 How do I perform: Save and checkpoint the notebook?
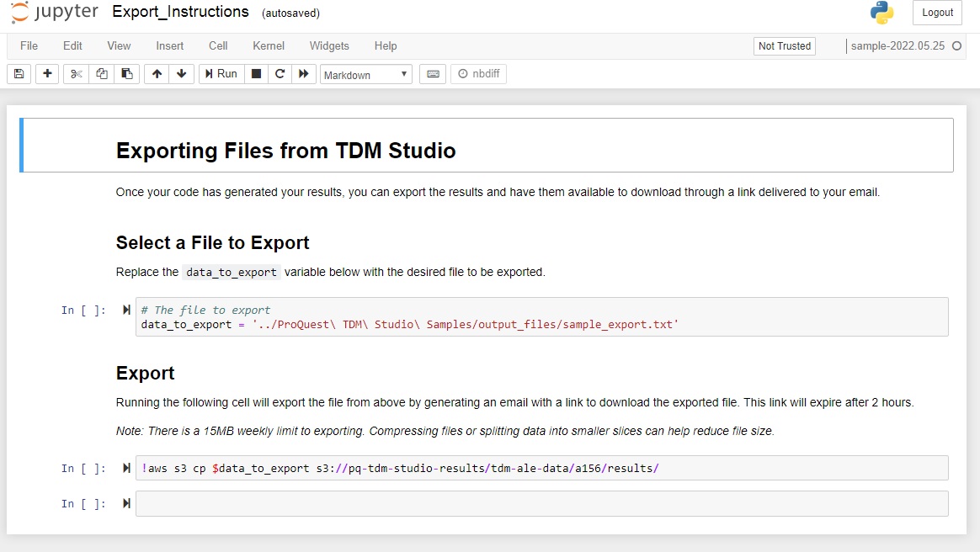pos(19,74)
